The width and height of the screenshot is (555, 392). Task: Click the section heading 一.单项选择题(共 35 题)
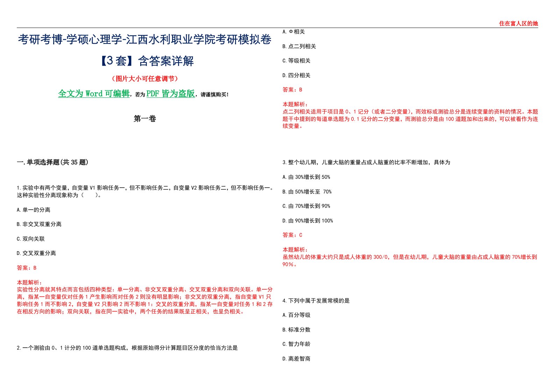point(52,162)
